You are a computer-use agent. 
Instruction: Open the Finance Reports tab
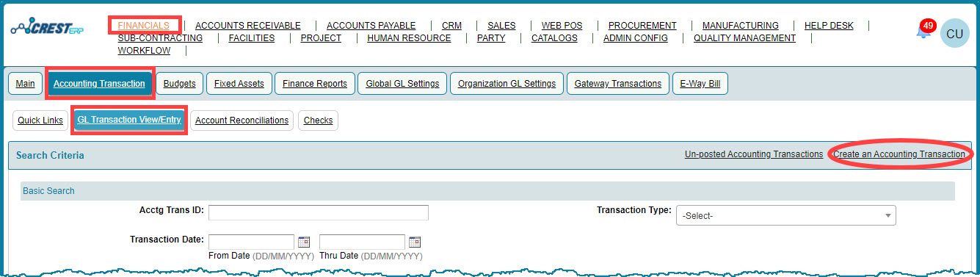pos(315,84)
